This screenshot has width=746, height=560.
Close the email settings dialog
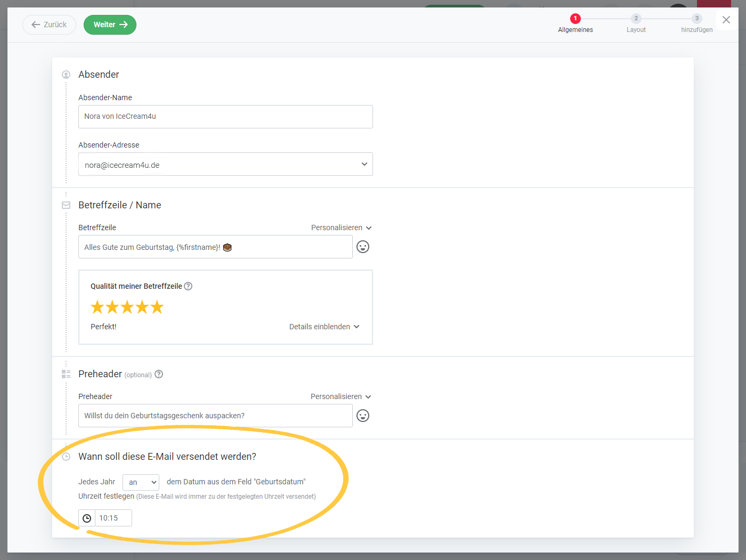726,20
